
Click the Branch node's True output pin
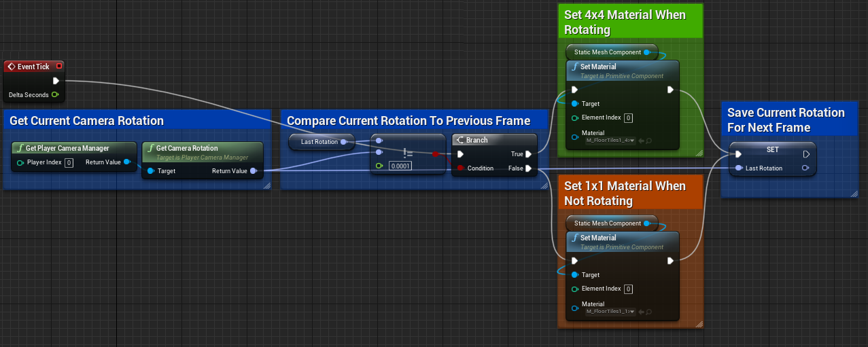528,154
